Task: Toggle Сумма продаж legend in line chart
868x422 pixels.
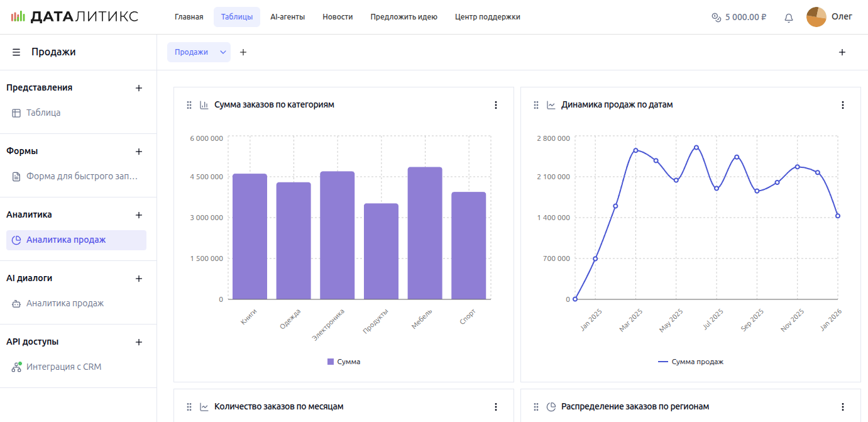Action: 691,362
